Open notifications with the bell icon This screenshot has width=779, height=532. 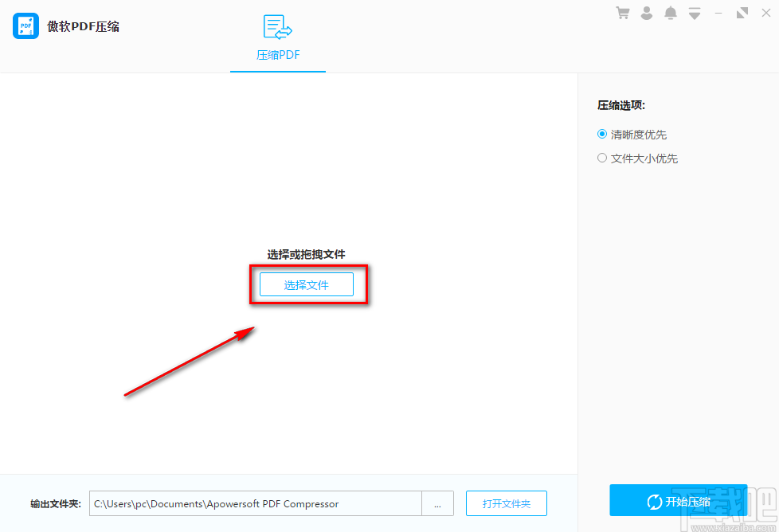coord(670,13)
